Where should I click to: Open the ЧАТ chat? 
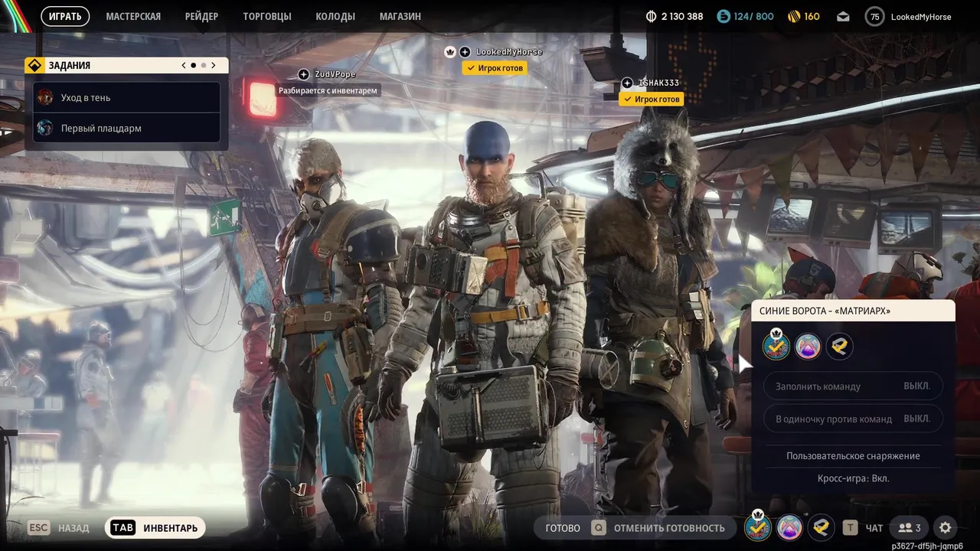click(874, 528)
